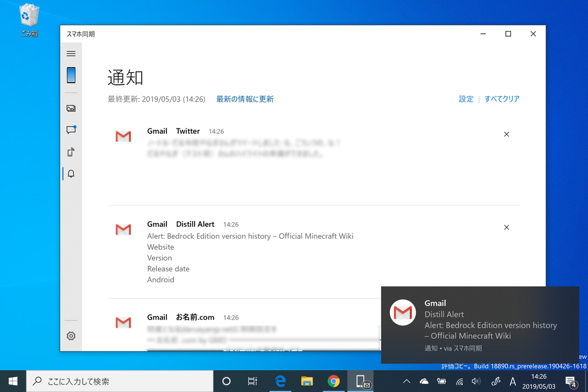Click the OneDrive cloud icon in the tray
Viewport: 588px width, 392px height.
coord(423,381)
